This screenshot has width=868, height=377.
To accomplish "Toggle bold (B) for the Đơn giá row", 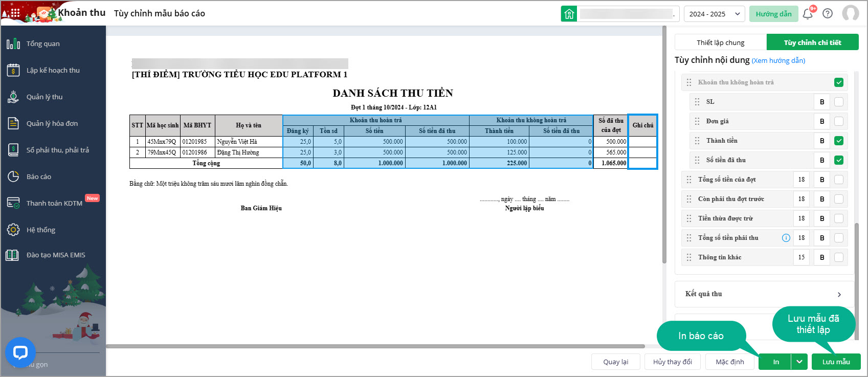I will click(822, 121).
